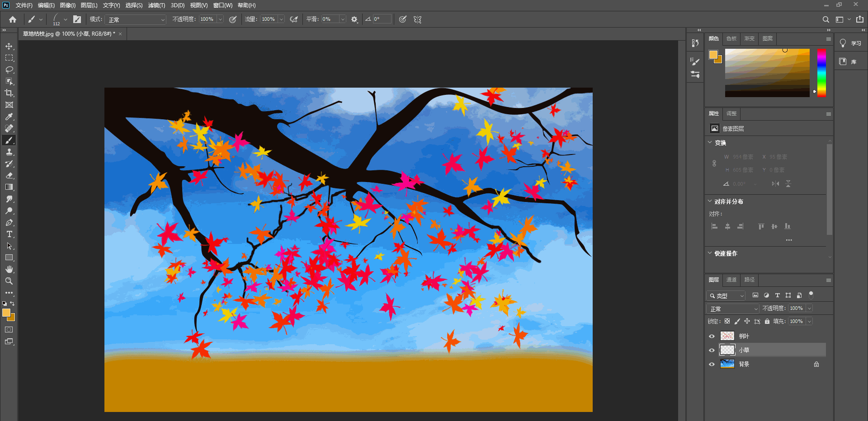Toggle lock all padlock icon
868x421 pixels.
pyautogui.click(x=767, y=321)
